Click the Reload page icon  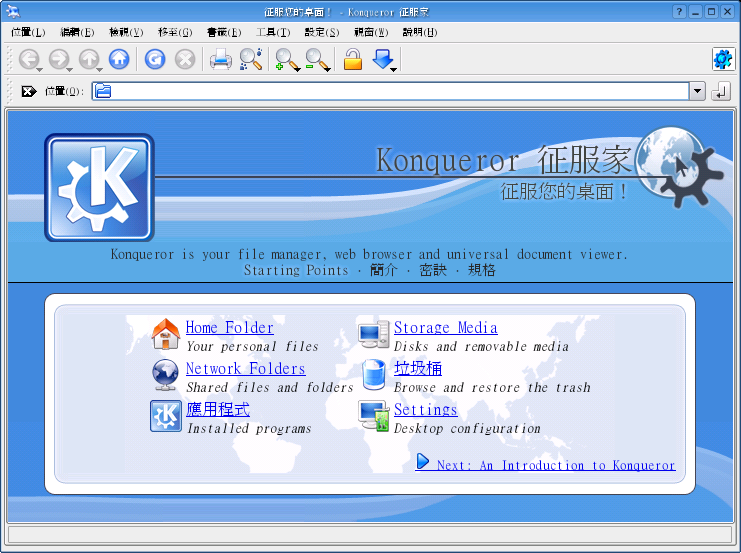pos(155,60)
